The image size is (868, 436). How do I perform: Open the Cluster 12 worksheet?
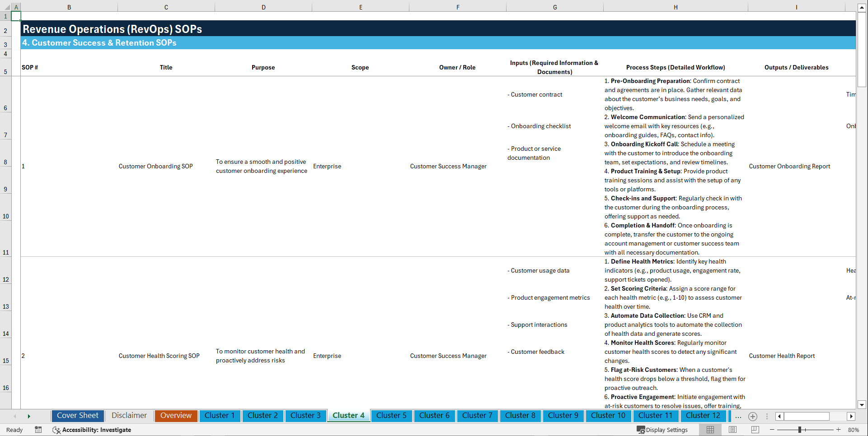pos(703,416)
